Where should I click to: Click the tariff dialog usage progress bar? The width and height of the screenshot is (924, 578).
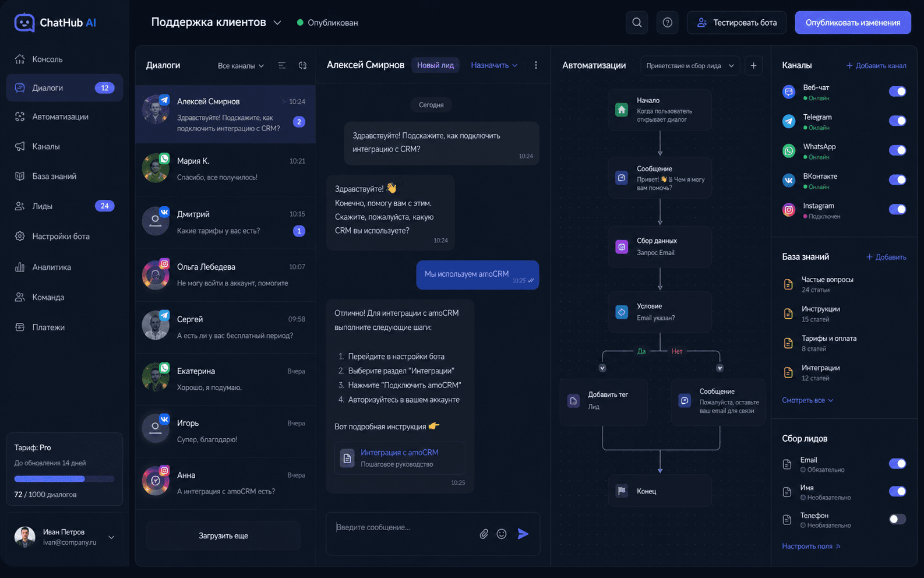click(64, 479)
